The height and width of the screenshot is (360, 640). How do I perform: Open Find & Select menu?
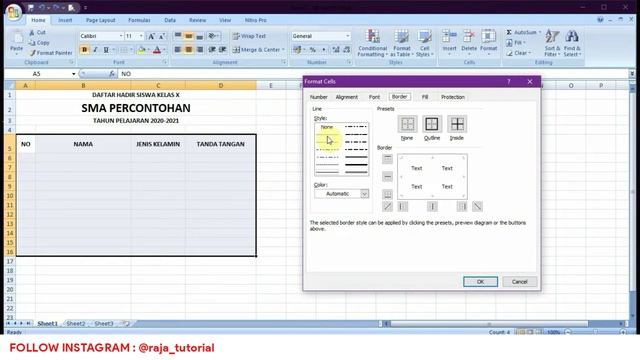[x=572, y=43]
